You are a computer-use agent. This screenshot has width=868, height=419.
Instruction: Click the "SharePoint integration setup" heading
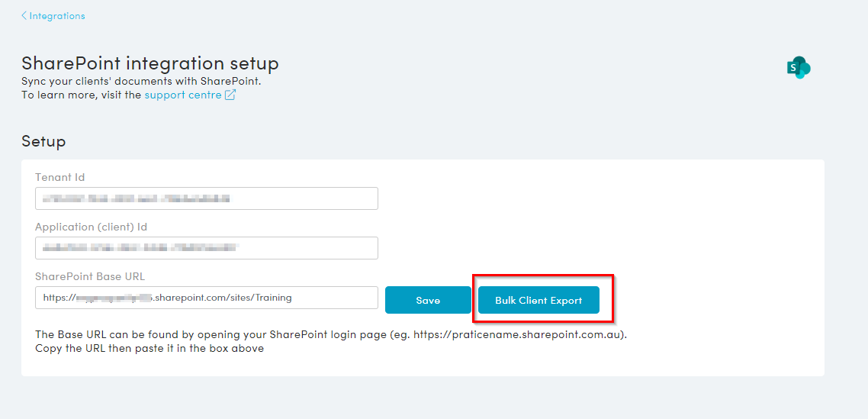pyautogui.click(x=150, y=63)
